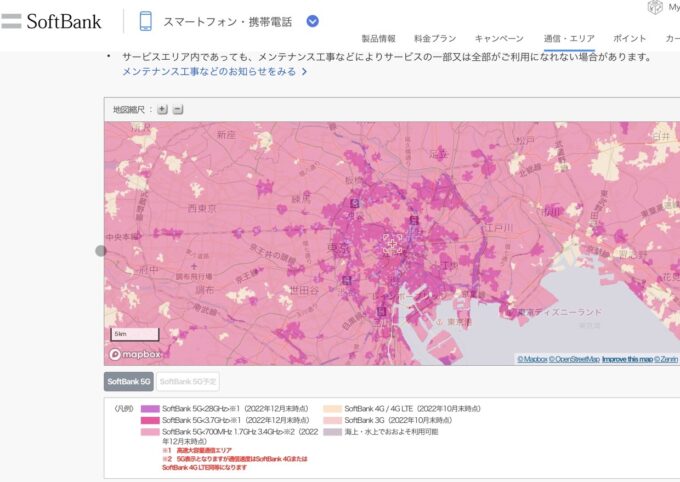680x482 pixels.
Task: Select the 通信・エリア menu
Action: [x=569, y=39]
